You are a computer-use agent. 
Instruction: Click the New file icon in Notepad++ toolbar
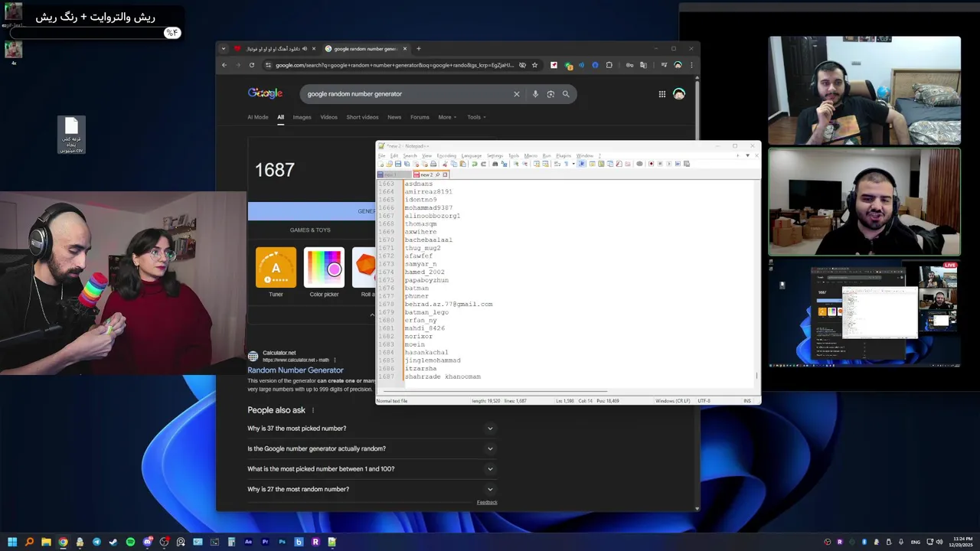[x=381, y=164]
